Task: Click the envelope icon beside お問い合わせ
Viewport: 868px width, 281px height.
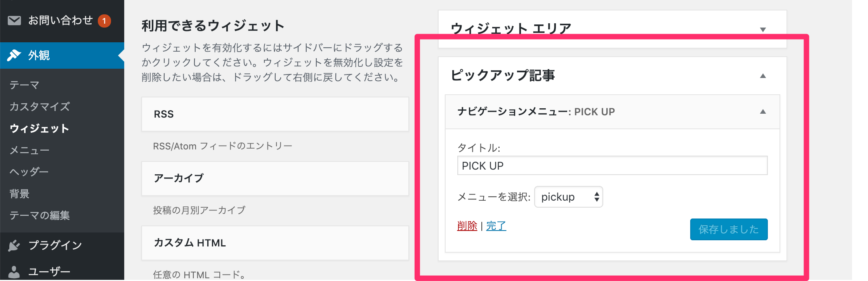Action: 14,20
